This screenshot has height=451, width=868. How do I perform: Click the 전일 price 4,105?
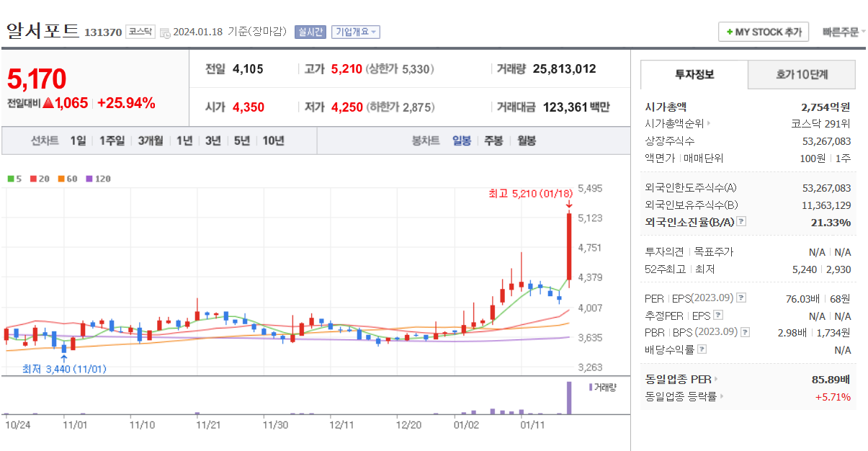[x=248, y=69]
